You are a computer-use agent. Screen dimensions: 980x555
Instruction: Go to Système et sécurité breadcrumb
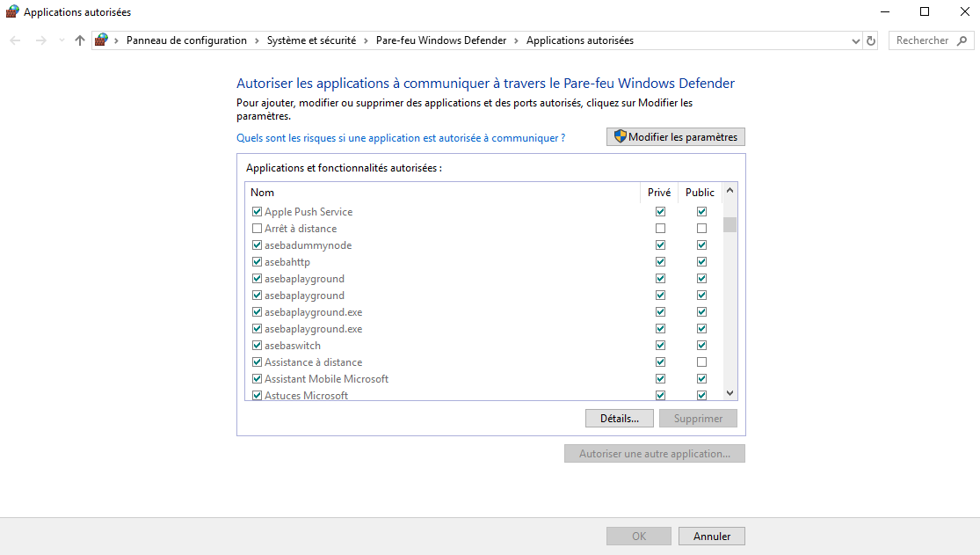(x=311, y=40)
